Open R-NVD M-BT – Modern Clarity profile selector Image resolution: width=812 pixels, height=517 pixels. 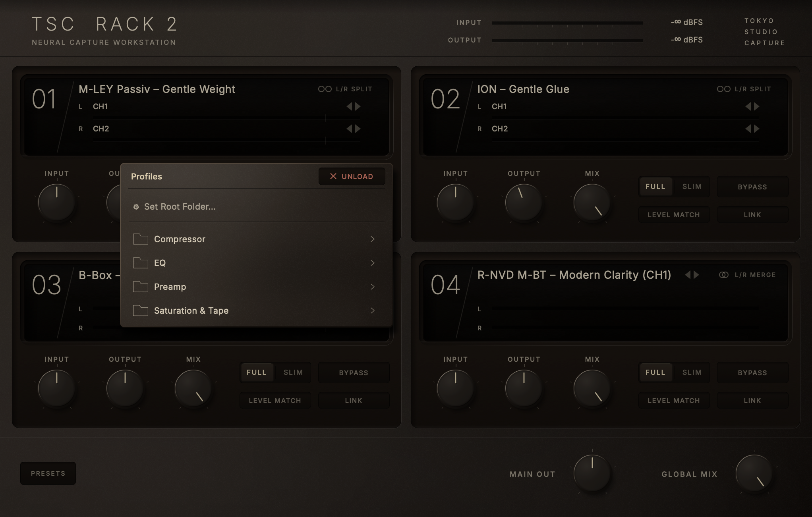click(574, 275)
